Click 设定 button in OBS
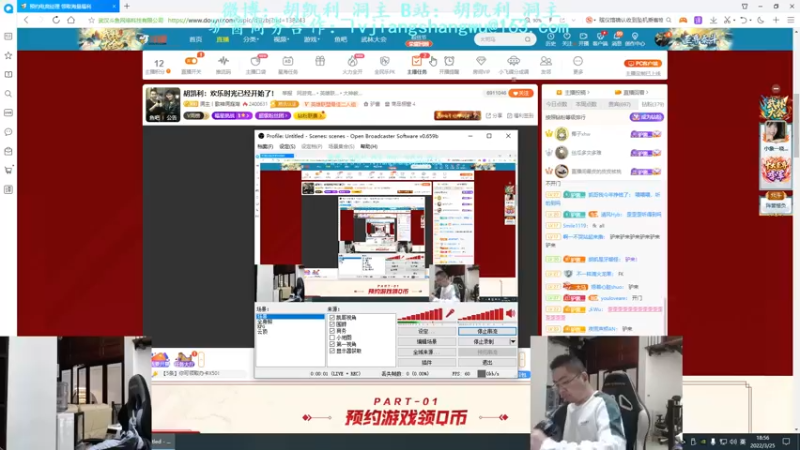Image resolution: width=800 pixels, height=450 pixels. click(x=427, y=332)
